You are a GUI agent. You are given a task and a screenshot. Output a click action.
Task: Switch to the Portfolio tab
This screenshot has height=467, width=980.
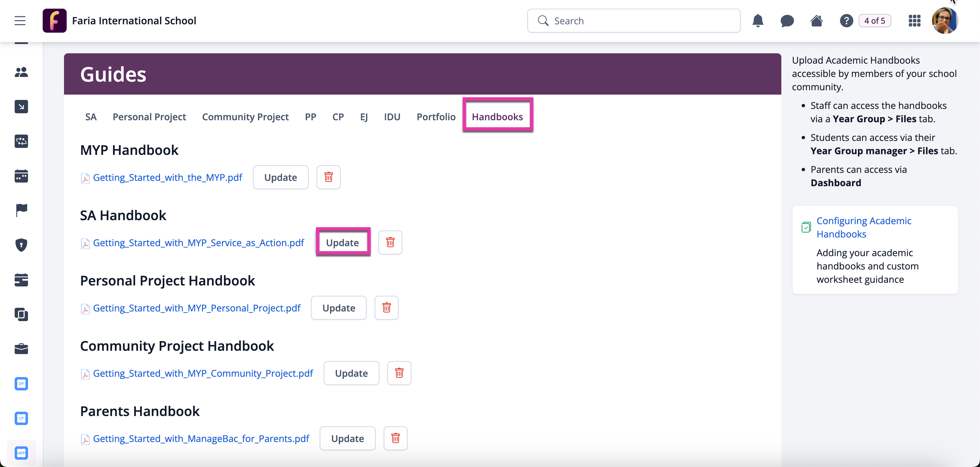[436, 117]
